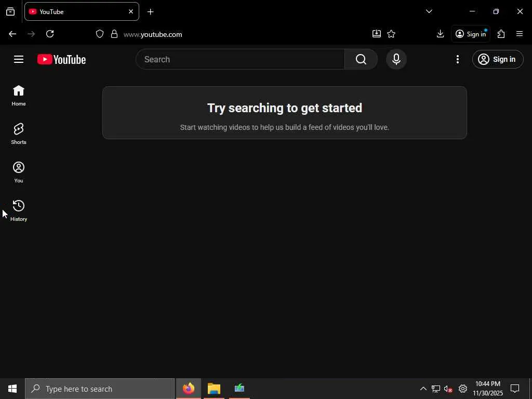Viewport: 532px width, 399px height.
Task: Click into the YouTube Search field
Action: (241, 59)
